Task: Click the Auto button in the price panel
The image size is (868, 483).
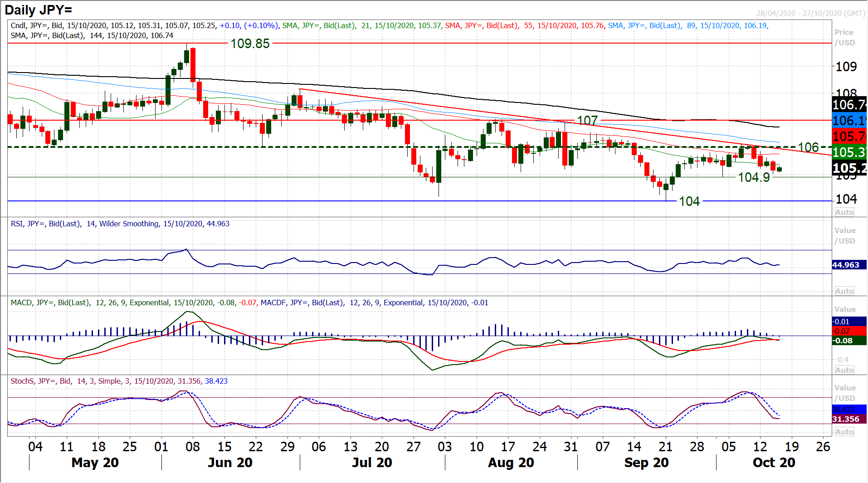Action: (844, 212)
